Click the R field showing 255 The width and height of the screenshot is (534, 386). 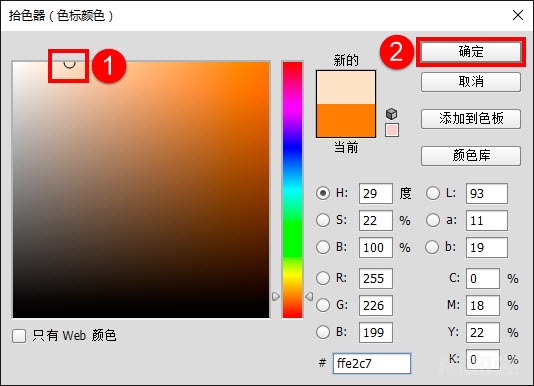(376, 278)
